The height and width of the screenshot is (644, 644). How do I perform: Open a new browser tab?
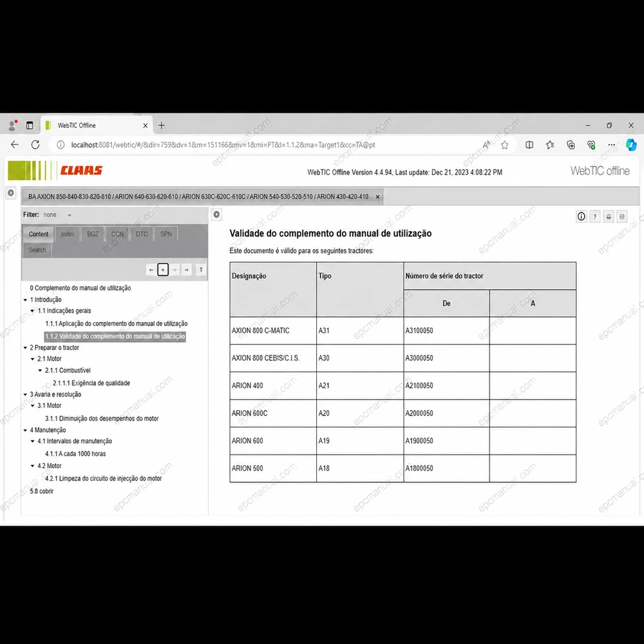[x=162, y=126]
